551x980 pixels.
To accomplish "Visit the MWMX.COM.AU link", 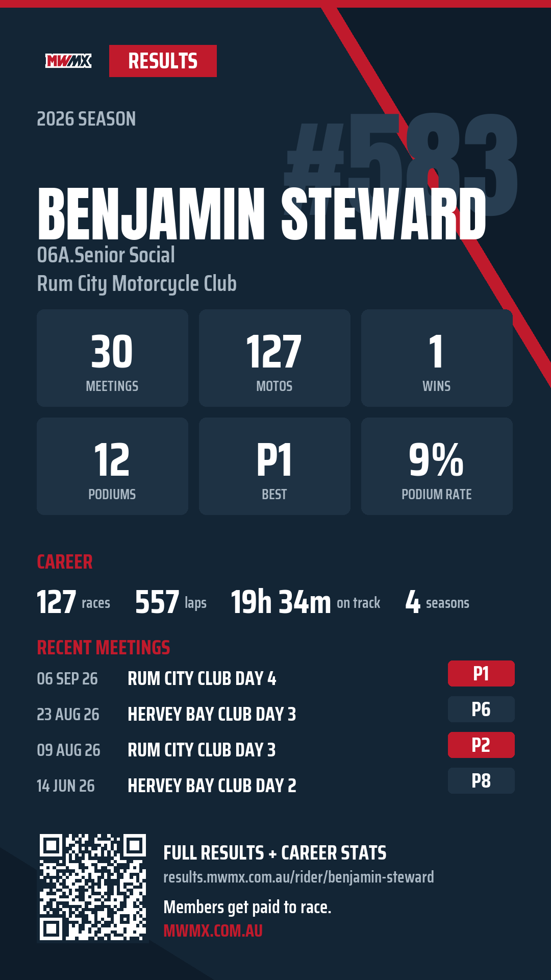I will pos(213,930).
